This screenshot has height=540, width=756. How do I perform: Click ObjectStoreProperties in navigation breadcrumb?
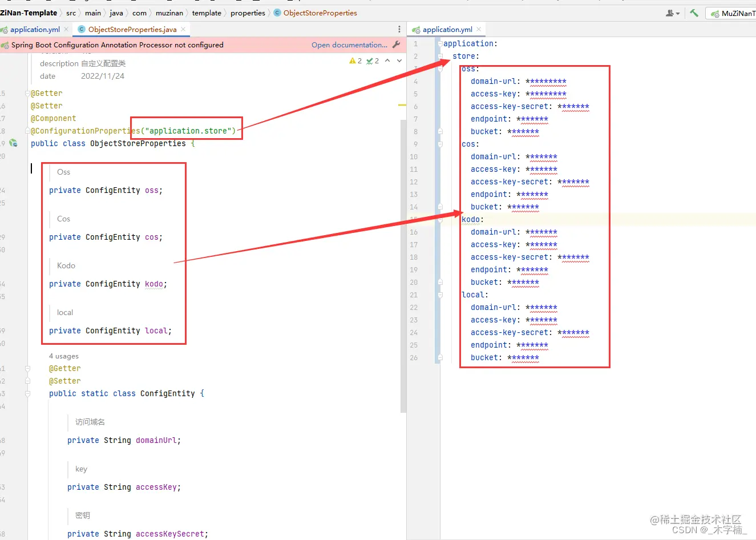[x=320, y=13]
